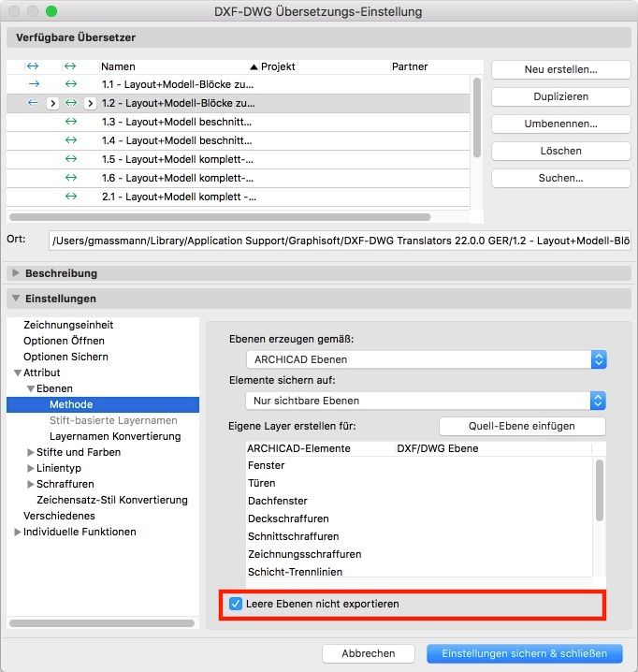Open the Ebenen erzeugen gemäß dropdown
The height and width of the screenshot is (672, 638).
coord(427,359)
